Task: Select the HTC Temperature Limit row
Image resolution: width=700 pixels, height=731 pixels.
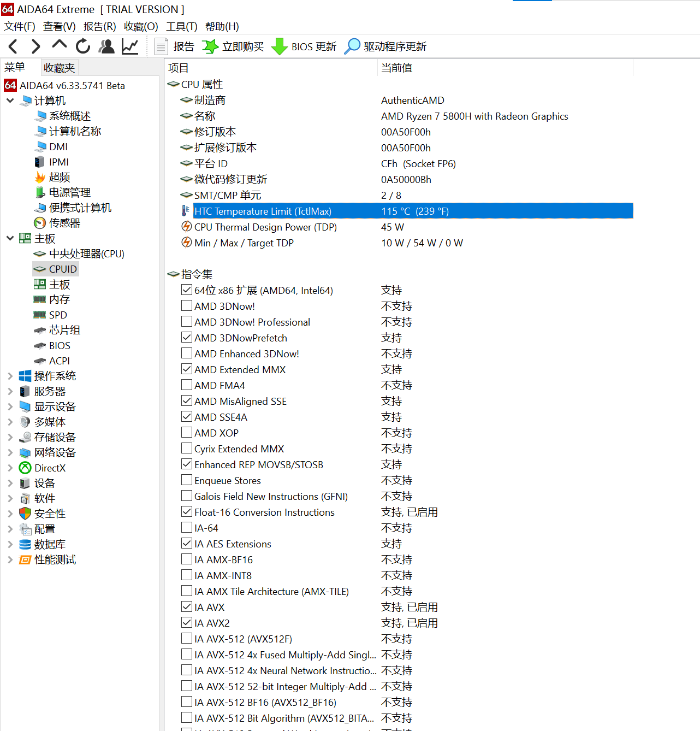Action: 407,211
